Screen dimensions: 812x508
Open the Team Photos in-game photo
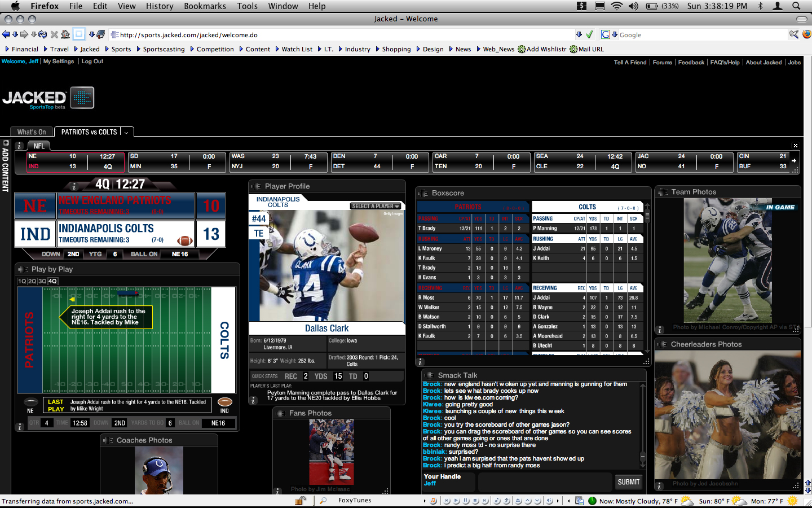(x=727, y=261)
